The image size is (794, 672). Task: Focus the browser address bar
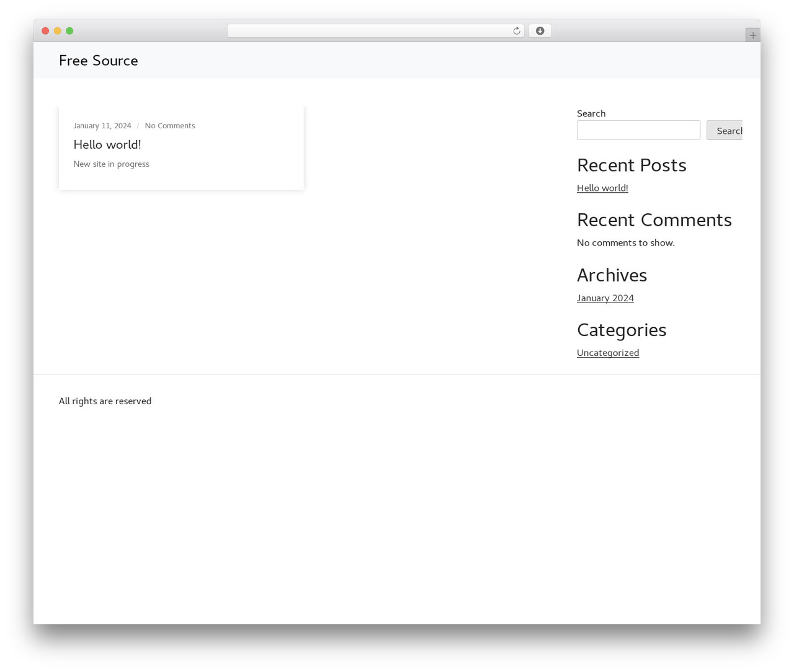point(375,31)
